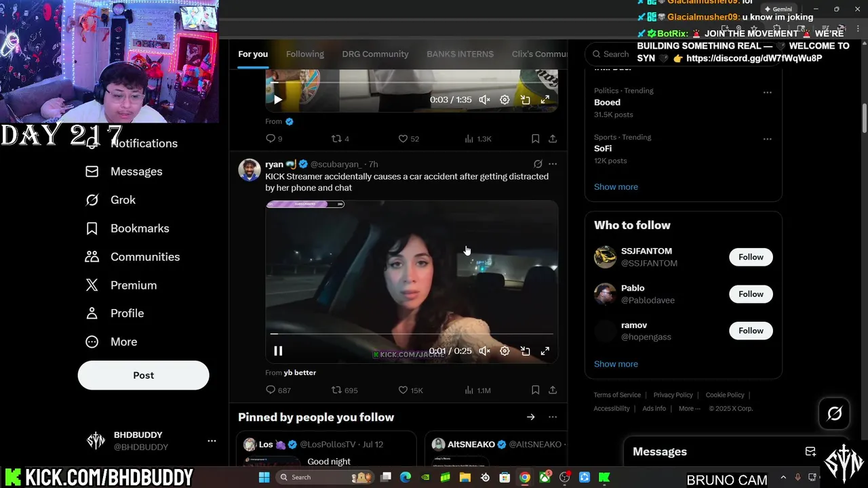Like ryan's post with 15K likes
The width and height of the screenshot is (868, 488).
410,390
